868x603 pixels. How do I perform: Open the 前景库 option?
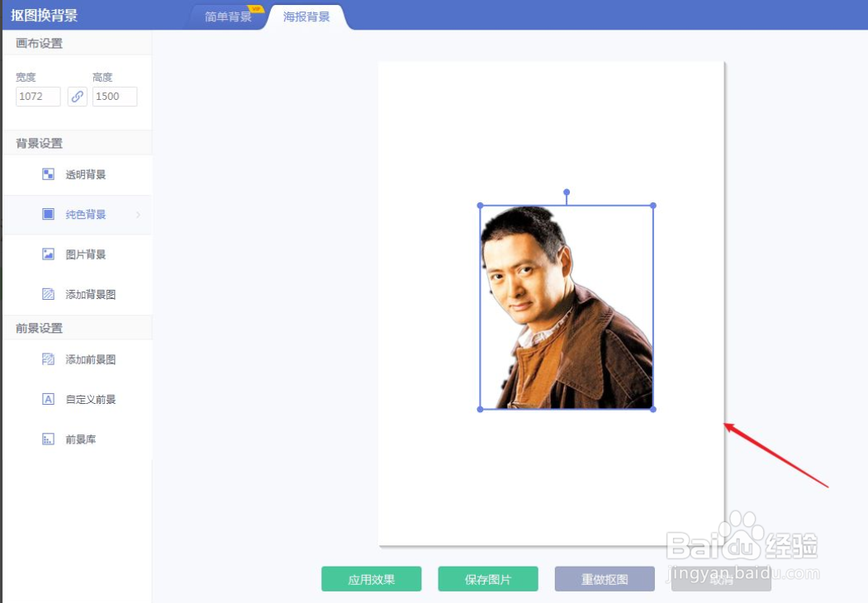coord(77,439)
